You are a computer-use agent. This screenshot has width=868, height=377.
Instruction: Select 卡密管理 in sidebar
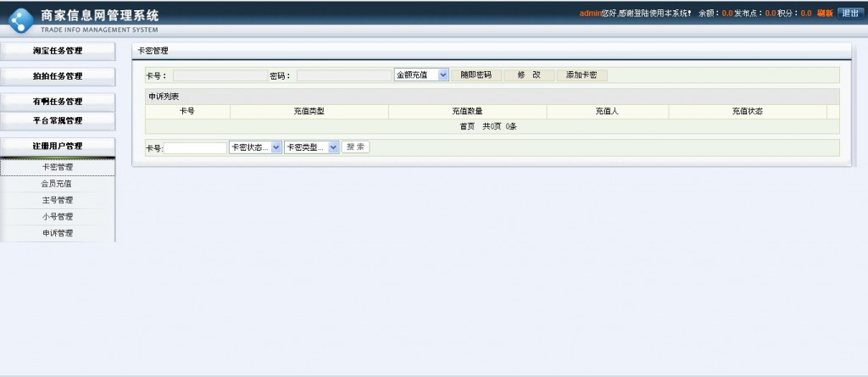pyautogui.click(x=58, y=167)
